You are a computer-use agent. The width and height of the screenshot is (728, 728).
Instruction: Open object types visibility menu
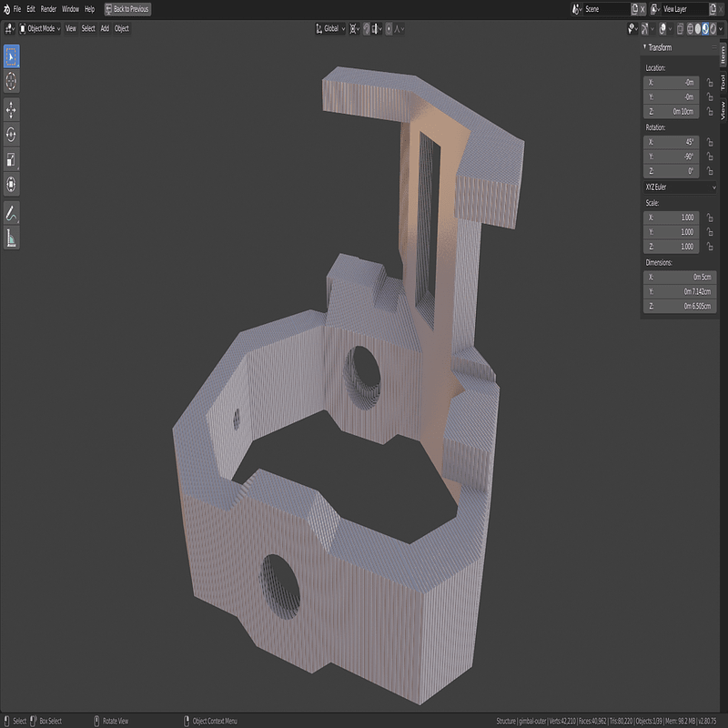tap(632, 29)
